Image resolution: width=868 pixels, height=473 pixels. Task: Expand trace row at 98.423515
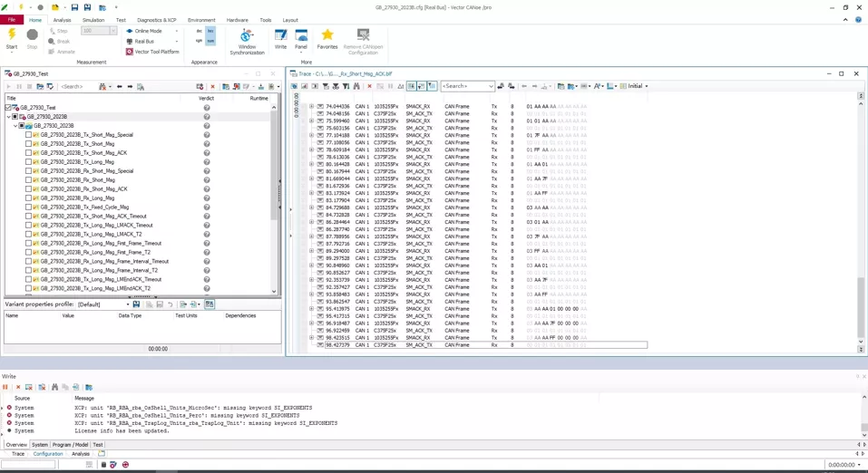pos(311,337)
